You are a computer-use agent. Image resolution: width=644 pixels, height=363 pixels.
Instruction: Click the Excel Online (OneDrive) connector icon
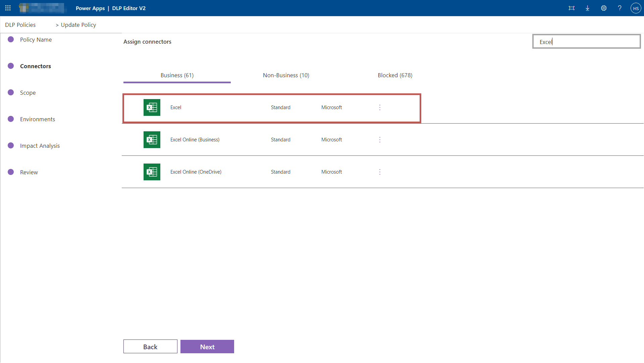tap(152, 172)
